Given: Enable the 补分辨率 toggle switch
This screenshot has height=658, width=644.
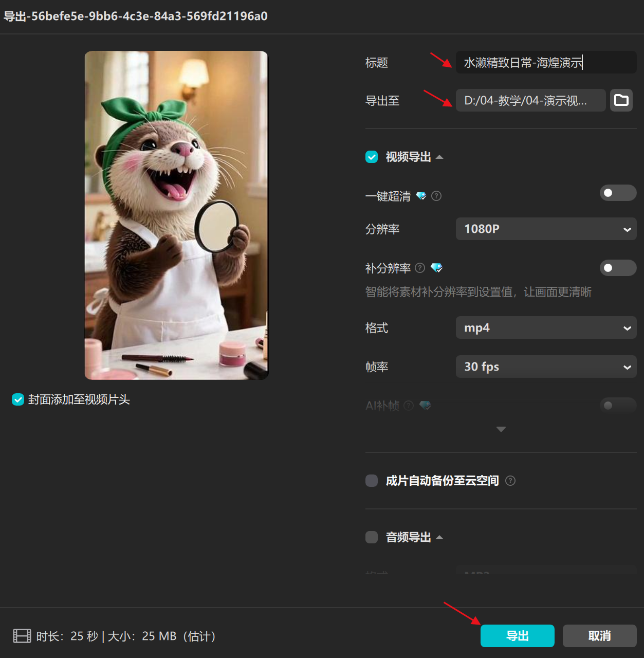Looking at the screenshot, I should [x=618, y=268].
